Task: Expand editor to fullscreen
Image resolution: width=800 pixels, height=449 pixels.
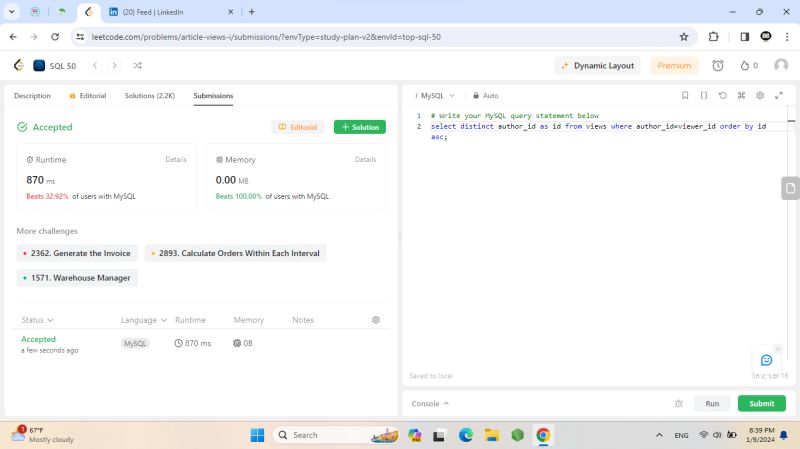Action: tap(779, 95)
